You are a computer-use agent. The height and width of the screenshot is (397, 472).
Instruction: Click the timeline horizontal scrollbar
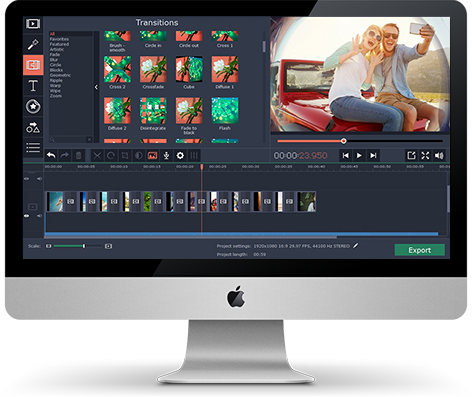coord(190,237)
